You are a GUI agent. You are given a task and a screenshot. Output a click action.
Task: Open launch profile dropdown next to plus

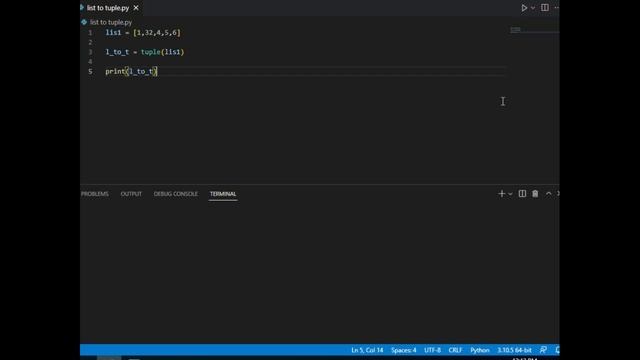pos(510,194)
